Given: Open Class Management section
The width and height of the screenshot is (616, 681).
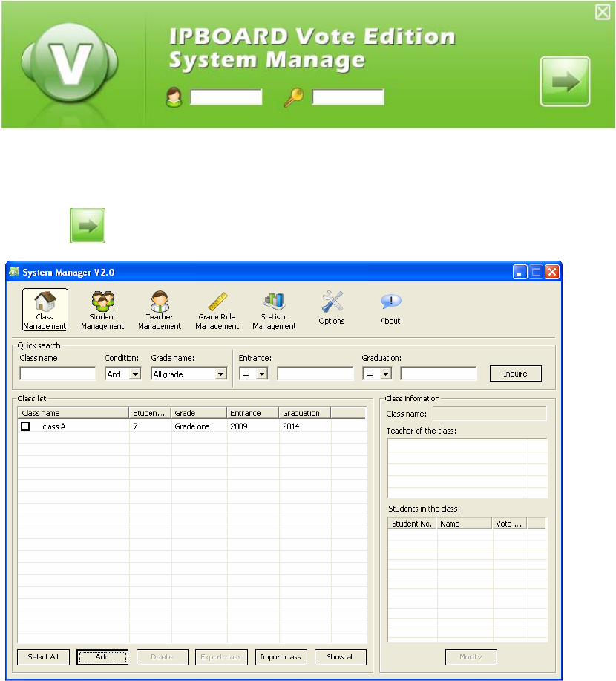Looking at the screenshot, I should (x=45, y=310).
